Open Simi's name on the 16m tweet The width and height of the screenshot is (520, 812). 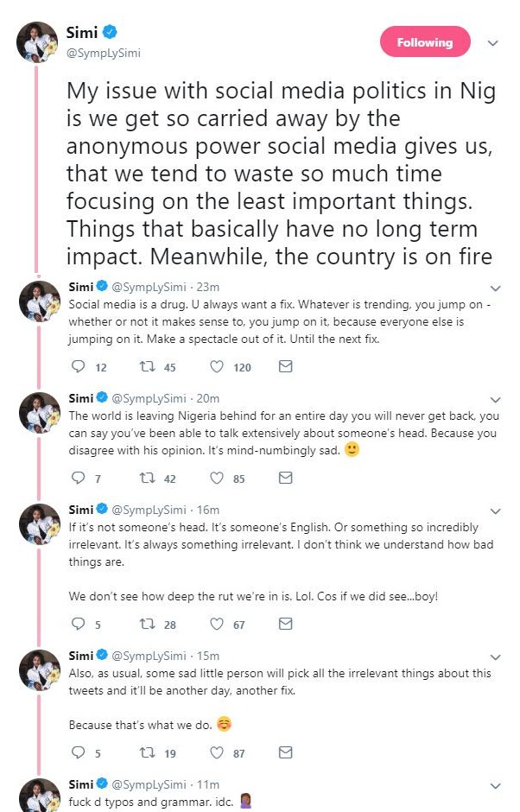tap(81, 510)
